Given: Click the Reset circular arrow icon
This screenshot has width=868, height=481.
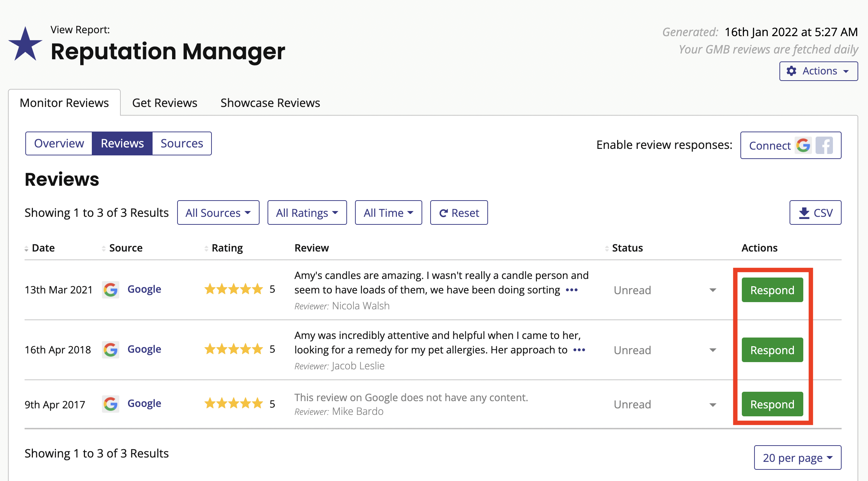Looking at the screenshot, I should pos(444,213).
